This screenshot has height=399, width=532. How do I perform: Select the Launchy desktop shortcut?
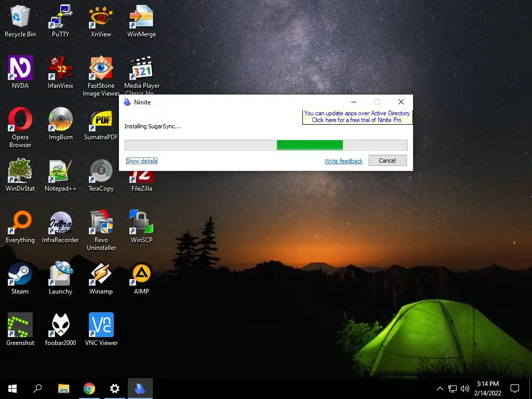pyautogui.click(x=60, y=278)
